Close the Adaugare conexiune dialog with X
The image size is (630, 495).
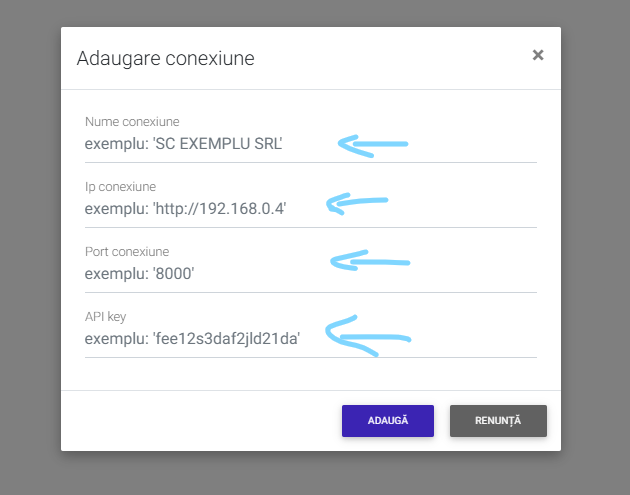pyautogui.click(x=538, y=55)
